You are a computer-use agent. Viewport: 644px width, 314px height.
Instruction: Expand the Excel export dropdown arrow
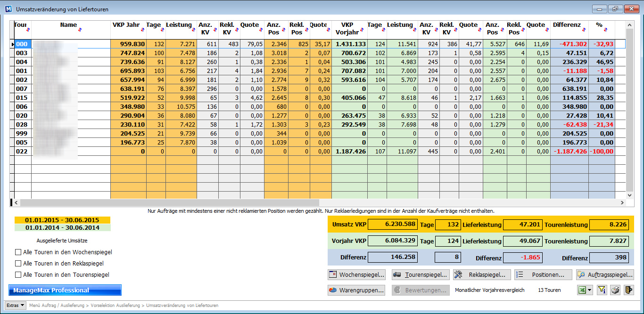point(590,290)
